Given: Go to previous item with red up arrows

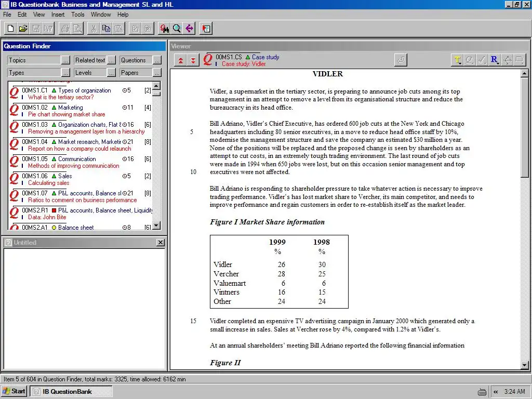Looking at the screenshot, I should pyautogui.click(x=180, y=60).
